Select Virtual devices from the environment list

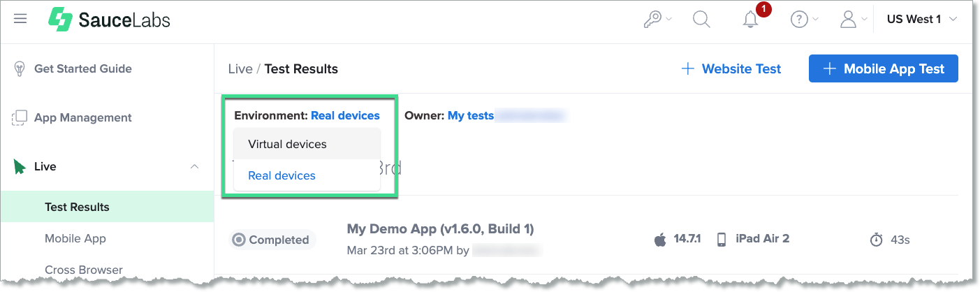tap(287, 144)
